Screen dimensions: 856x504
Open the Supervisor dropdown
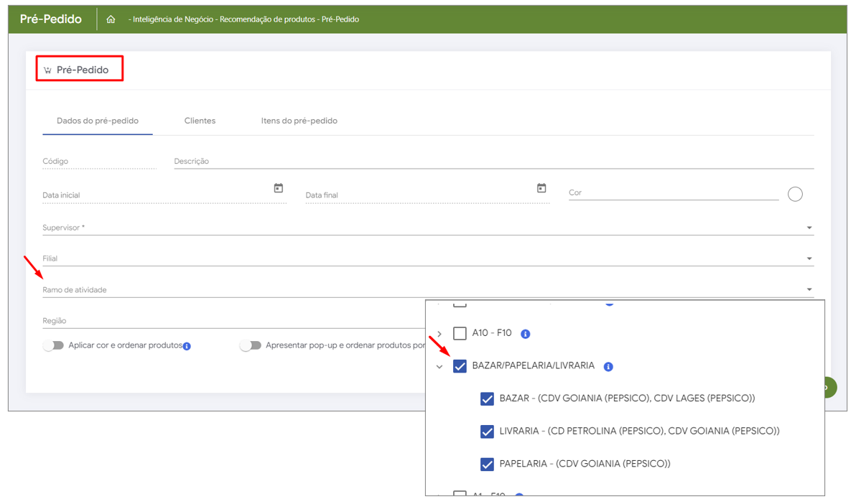click(x=809, y=228)
